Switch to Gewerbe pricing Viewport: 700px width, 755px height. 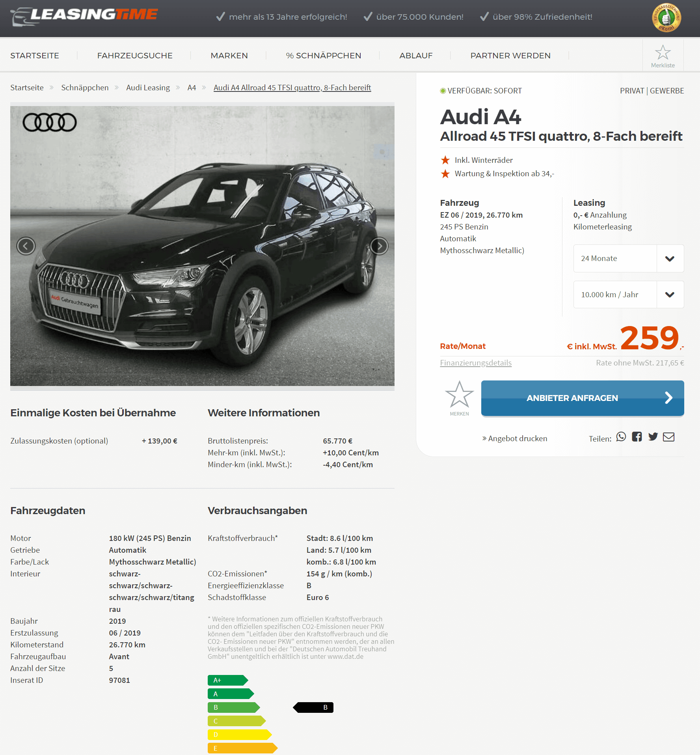click(667, 91)
